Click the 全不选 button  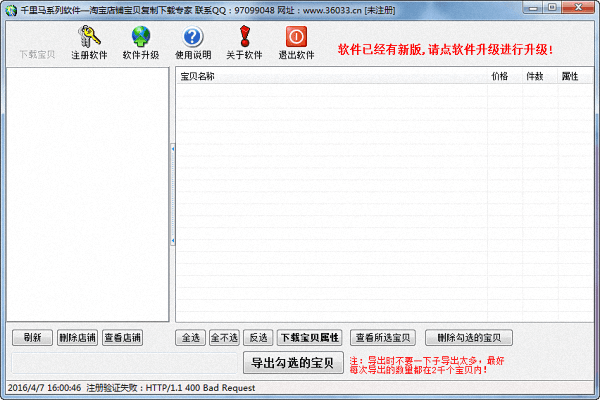[224, 338]
